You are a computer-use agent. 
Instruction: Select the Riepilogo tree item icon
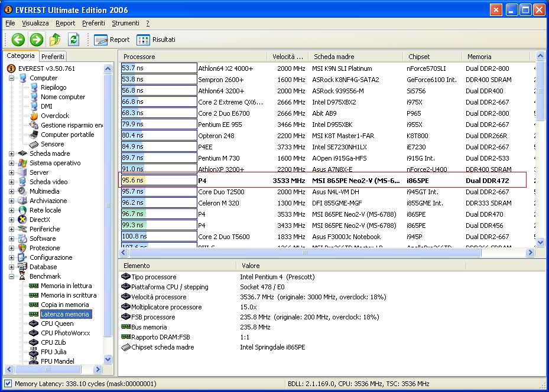point(34,87)
